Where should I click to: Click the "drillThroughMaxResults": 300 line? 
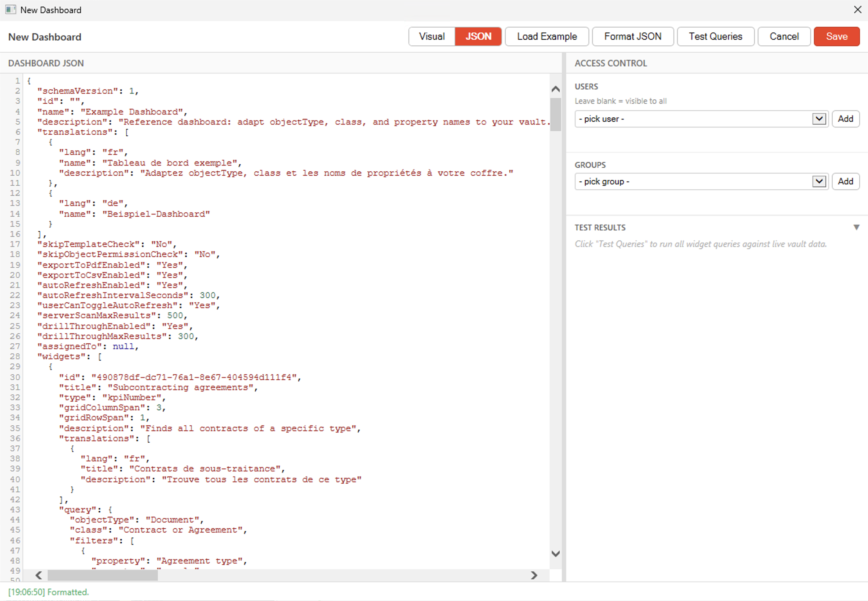click(x=117, y=336)
